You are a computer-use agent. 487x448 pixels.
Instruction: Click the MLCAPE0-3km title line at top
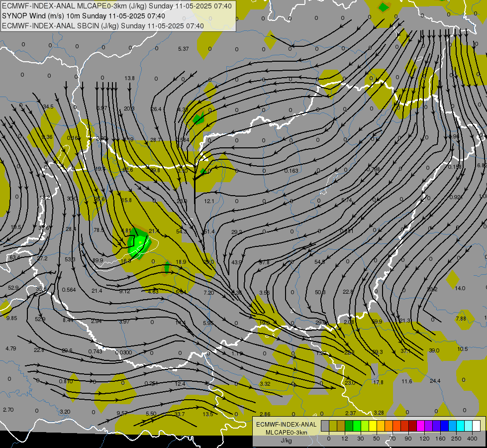point(117,6)
